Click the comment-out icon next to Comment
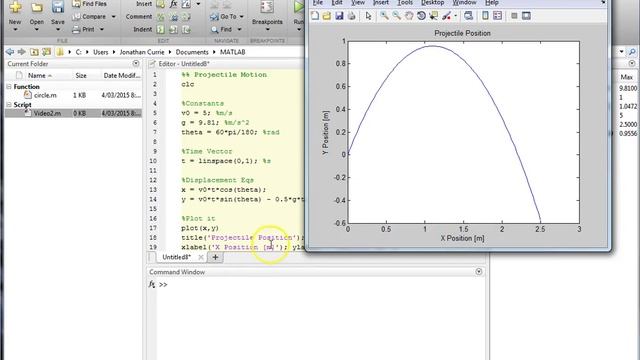640x360 pixels. pos(161,17)
